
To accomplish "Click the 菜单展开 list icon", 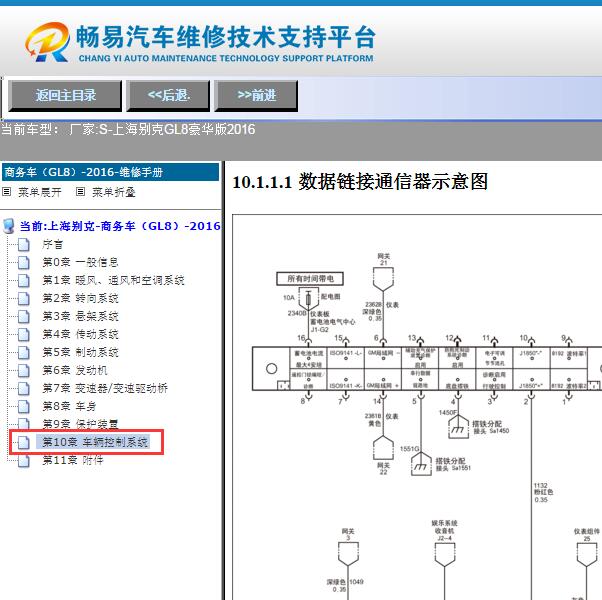I will tap(7, 192).
